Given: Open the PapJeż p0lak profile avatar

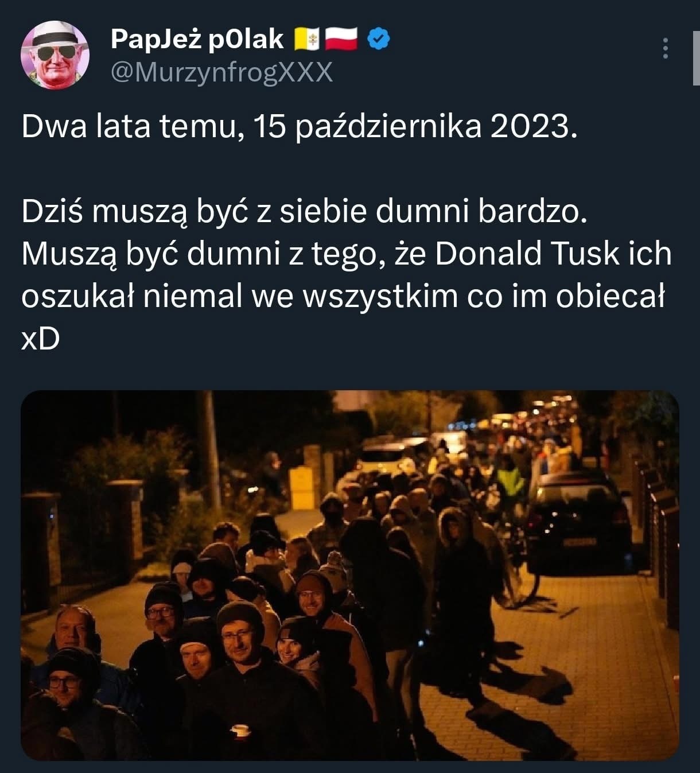Looking at the screenshot, I should [x=55, y=55].
